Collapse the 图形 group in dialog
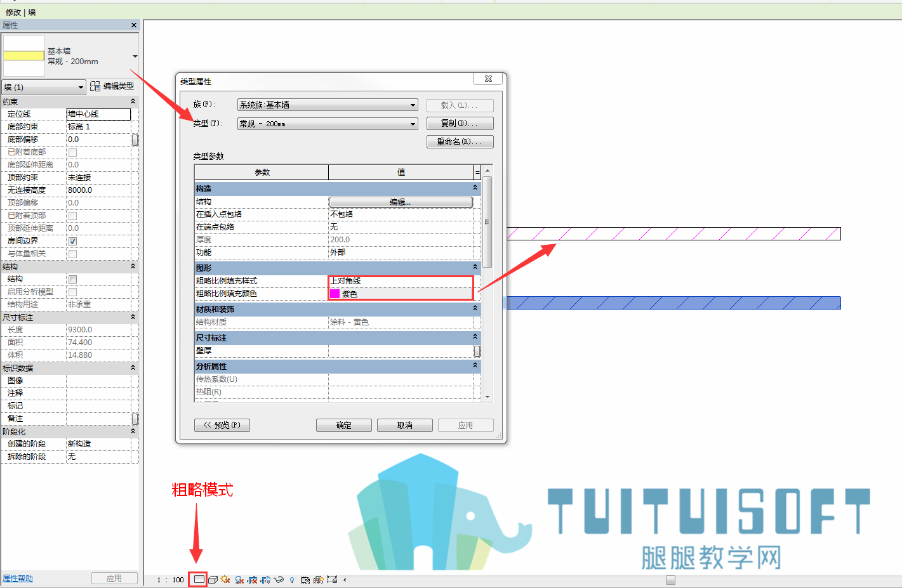Viewport: 902px width, 588px height. coord(475,267)
